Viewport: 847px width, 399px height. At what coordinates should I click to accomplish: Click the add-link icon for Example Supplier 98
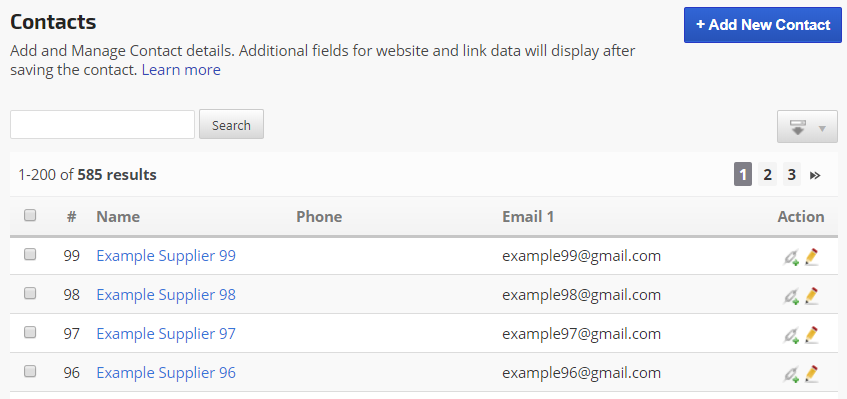[791, 296]
